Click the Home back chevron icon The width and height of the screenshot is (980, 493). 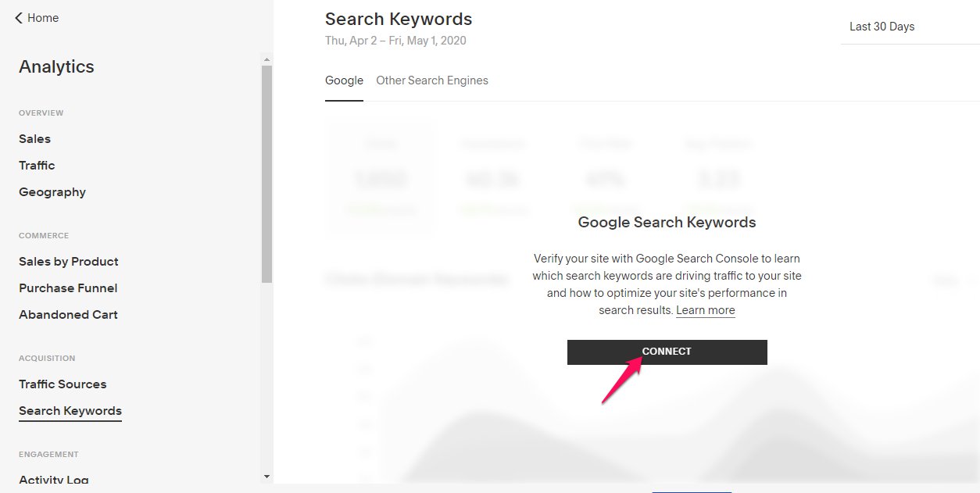19,18
